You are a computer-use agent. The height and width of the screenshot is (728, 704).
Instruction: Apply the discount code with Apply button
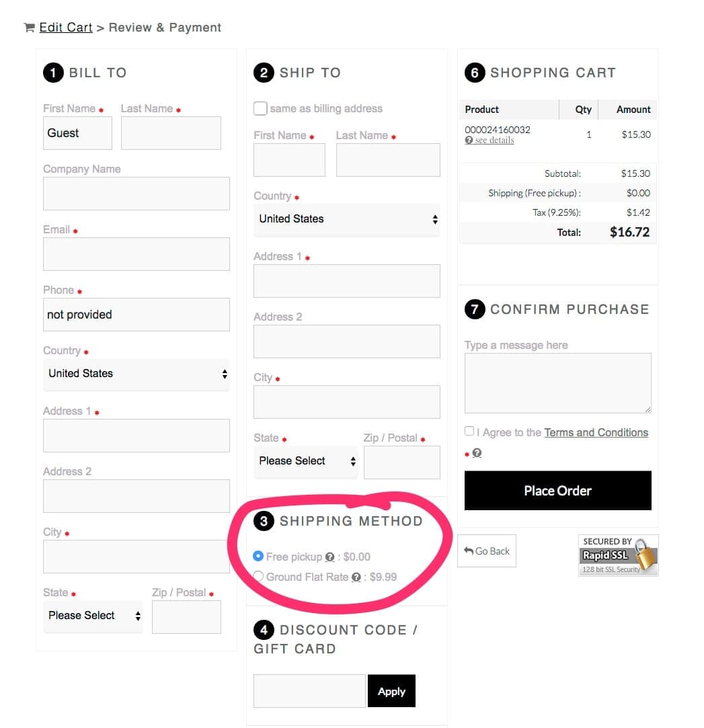point(391,691)
